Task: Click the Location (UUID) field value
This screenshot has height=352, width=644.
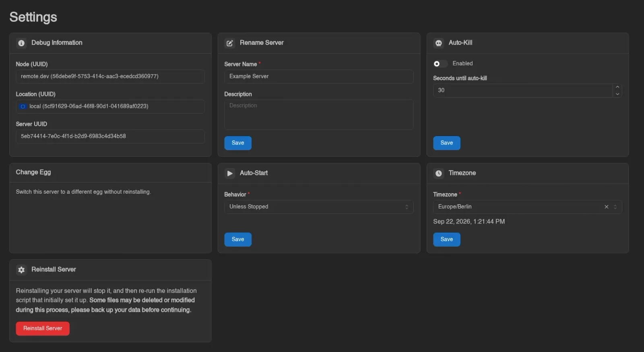Action: point(110,106)
